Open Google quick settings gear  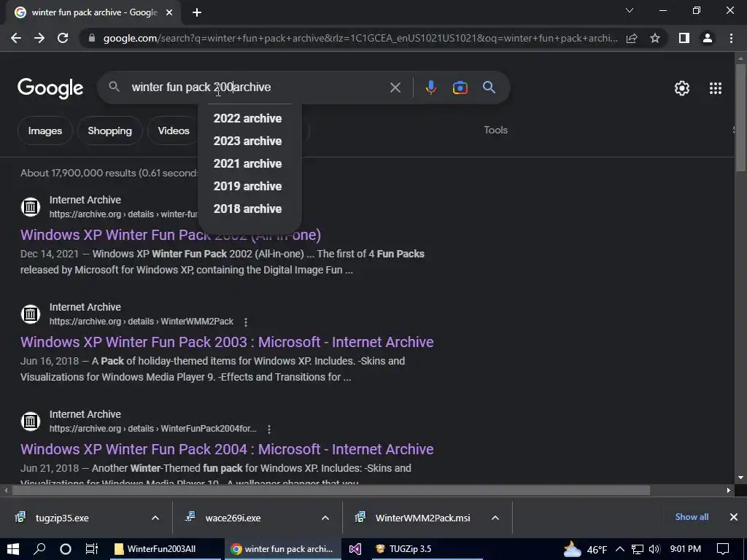tap(682, 88)
